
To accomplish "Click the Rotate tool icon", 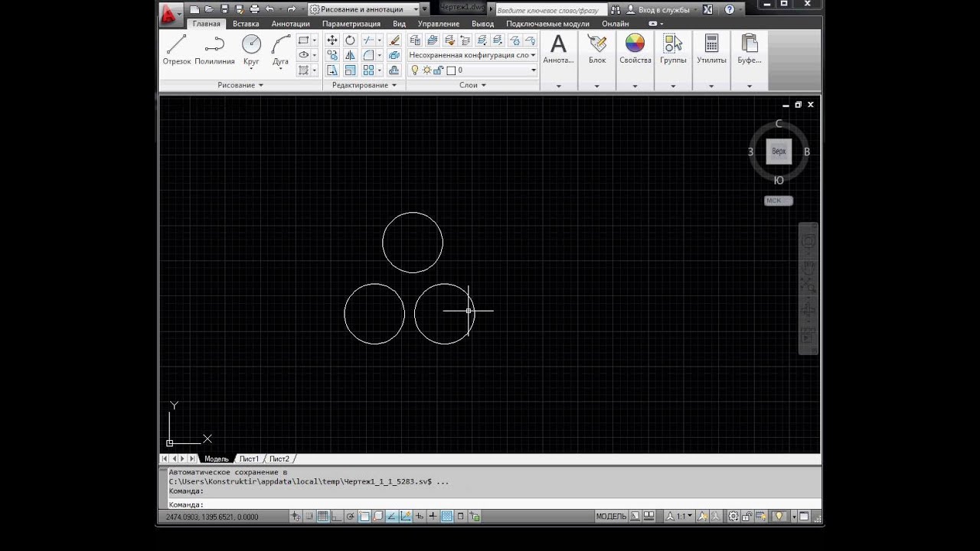I will [x=350, y=41].
